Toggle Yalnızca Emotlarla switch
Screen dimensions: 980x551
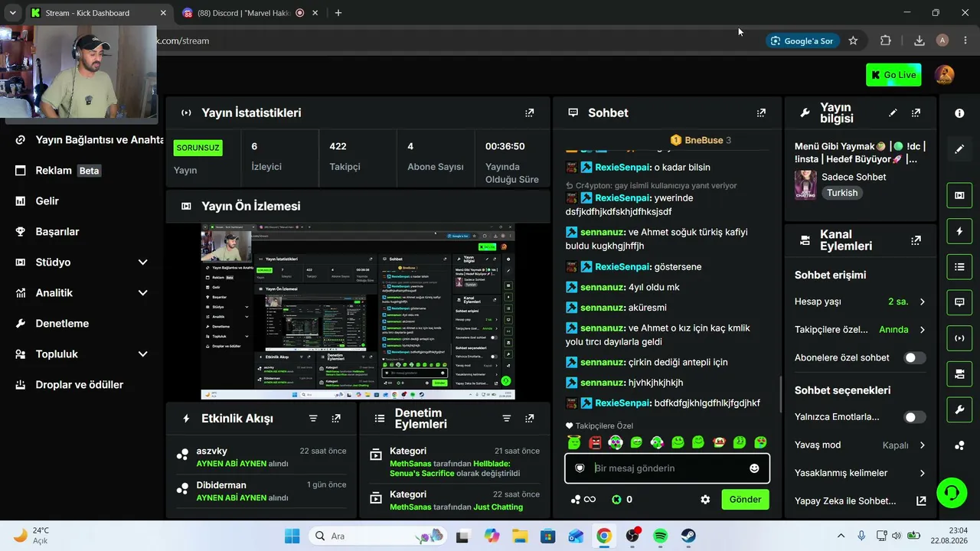point(914,417)
